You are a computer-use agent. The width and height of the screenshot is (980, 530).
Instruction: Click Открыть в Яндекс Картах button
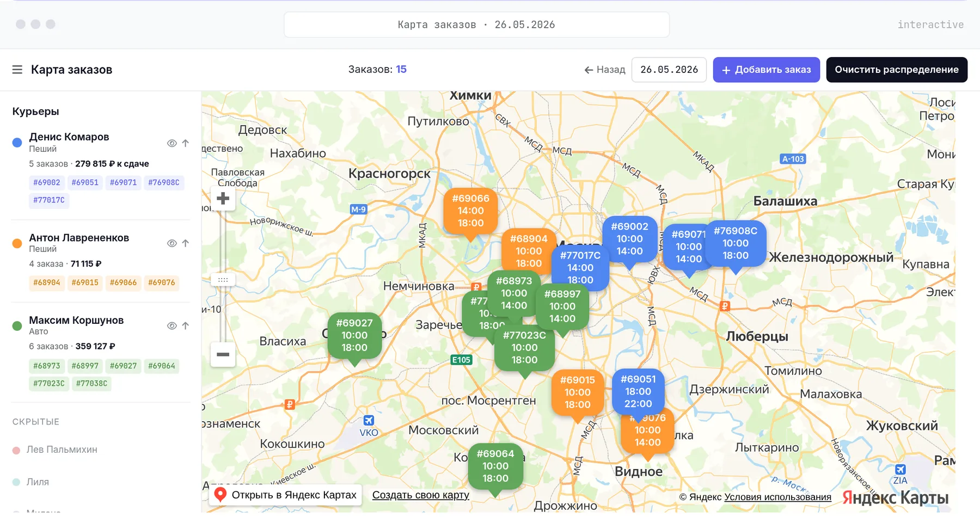pos(286,495)
